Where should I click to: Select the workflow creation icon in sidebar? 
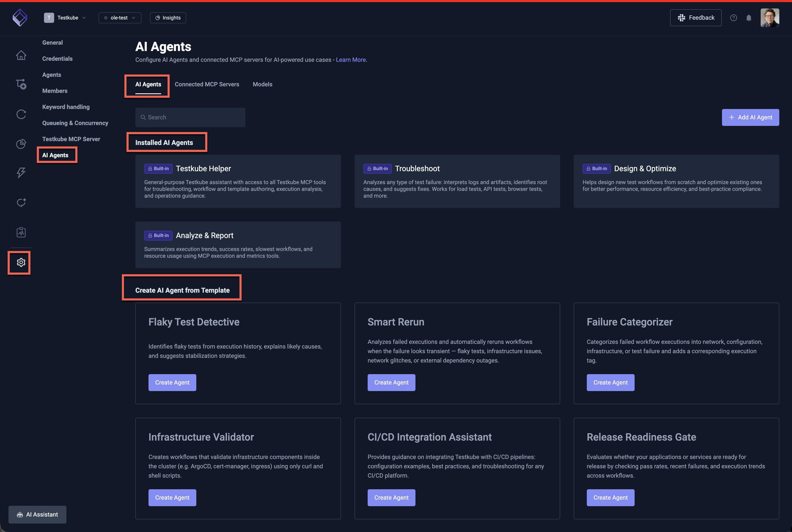pos(21,84)
